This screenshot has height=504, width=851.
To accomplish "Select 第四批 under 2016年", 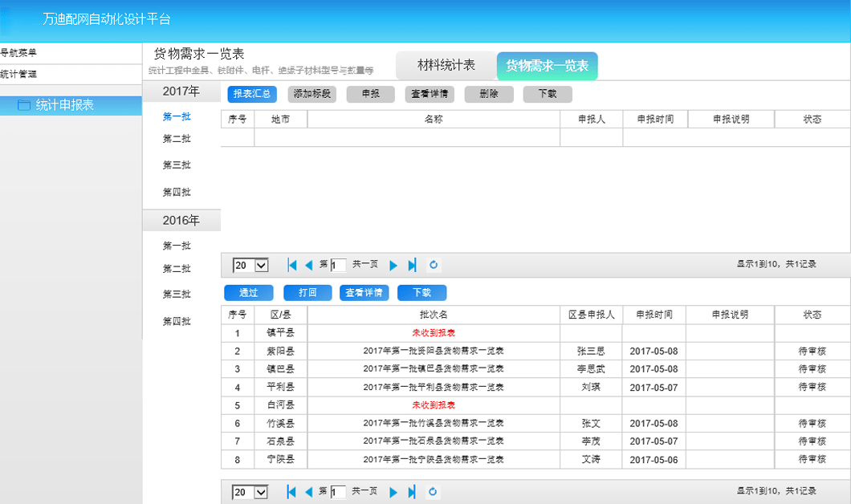I will pyautogui.click(x=177, y=321).
